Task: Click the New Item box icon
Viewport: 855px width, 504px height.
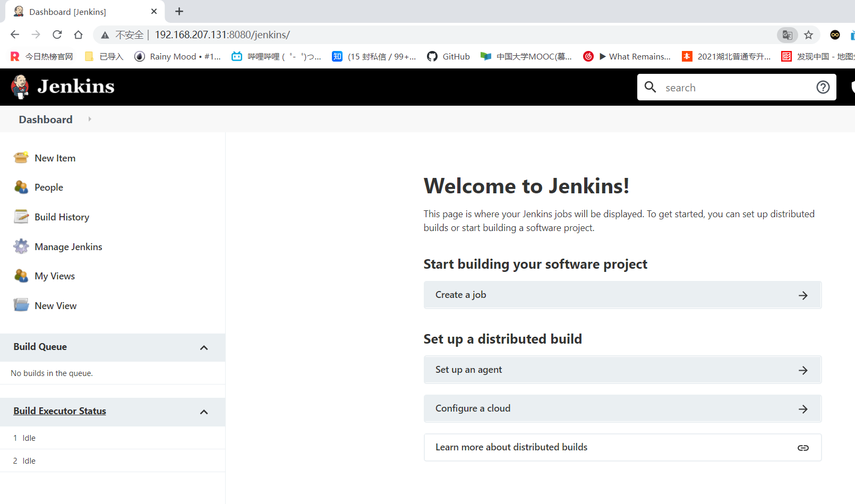Action: [21, 158]
